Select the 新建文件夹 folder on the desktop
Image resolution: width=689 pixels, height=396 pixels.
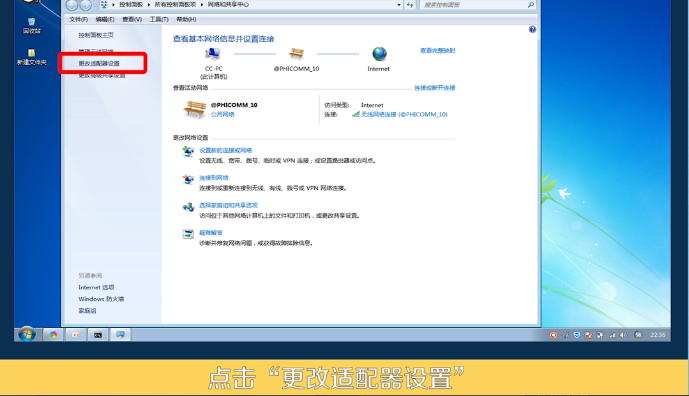[32, 57]
